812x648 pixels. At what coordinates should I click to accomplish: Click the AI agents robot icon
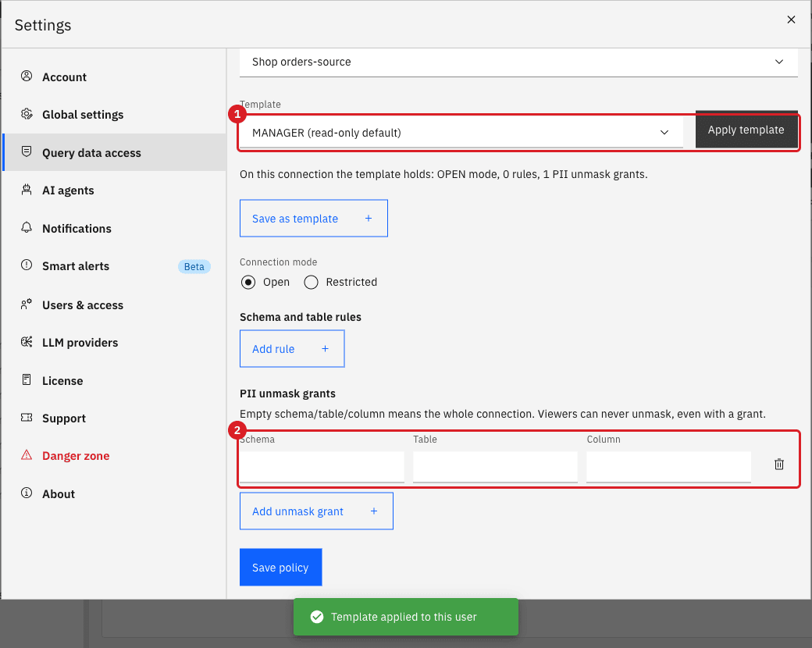[27, 190]
